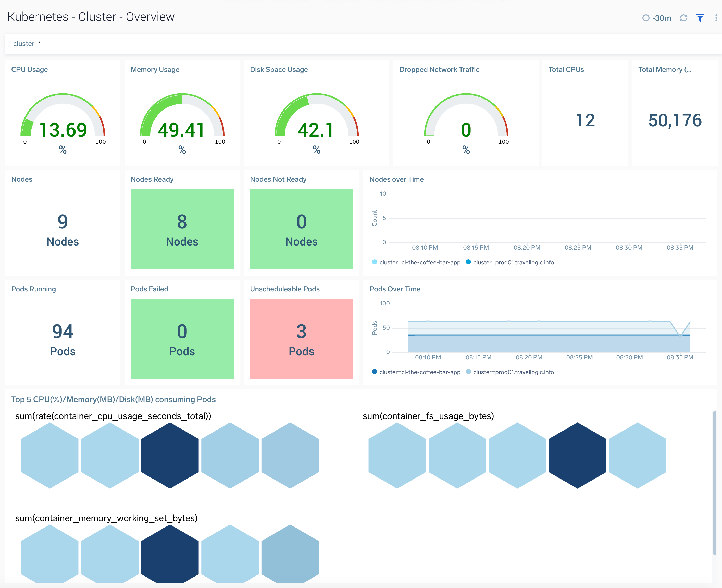Image resolution: width=722 pixels, height=588 pixels.
Task: Open the filter options via funnel icon
Action: click(700, 18)
